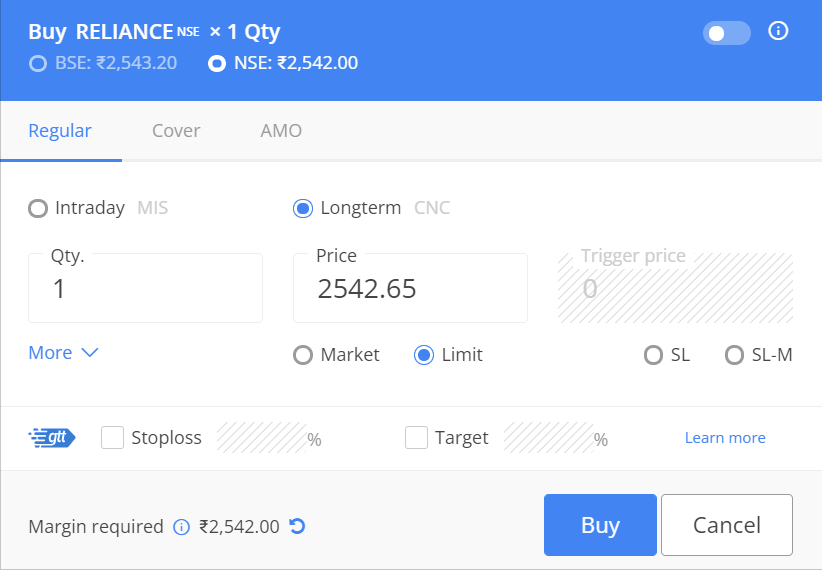Switch to the AMO tab
This screenshot has width=822, height=570.
[281, 131]
